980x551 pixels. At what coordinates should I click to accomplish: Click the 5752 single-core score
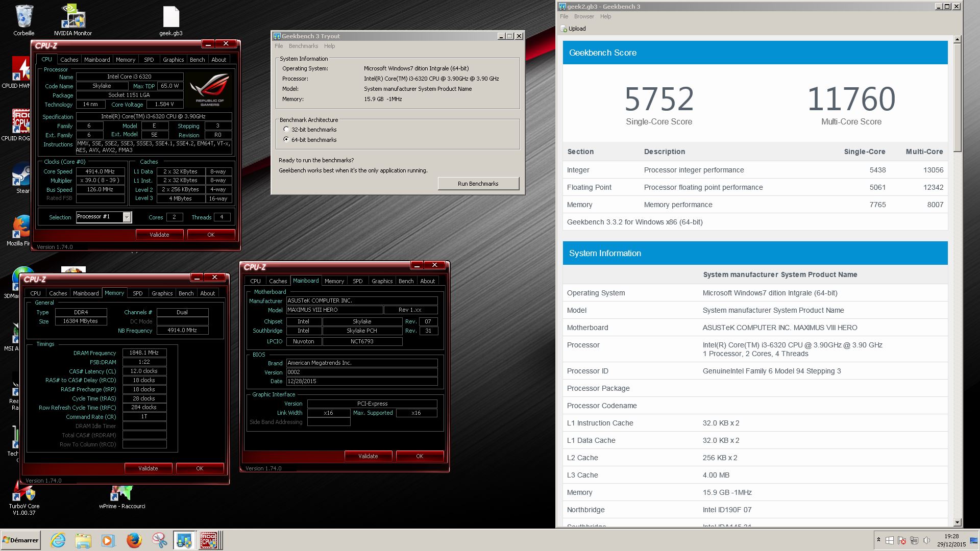659,99
